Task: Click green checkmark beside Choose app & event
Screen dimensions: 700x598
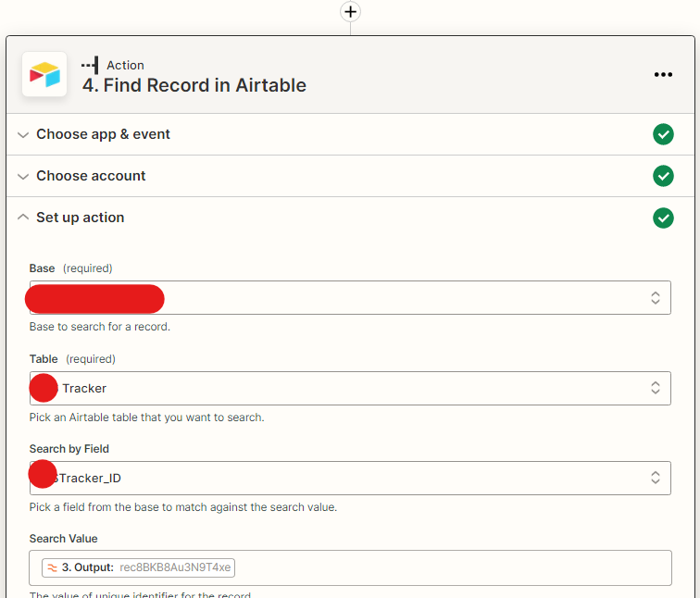Action: [x=663, y=134]
